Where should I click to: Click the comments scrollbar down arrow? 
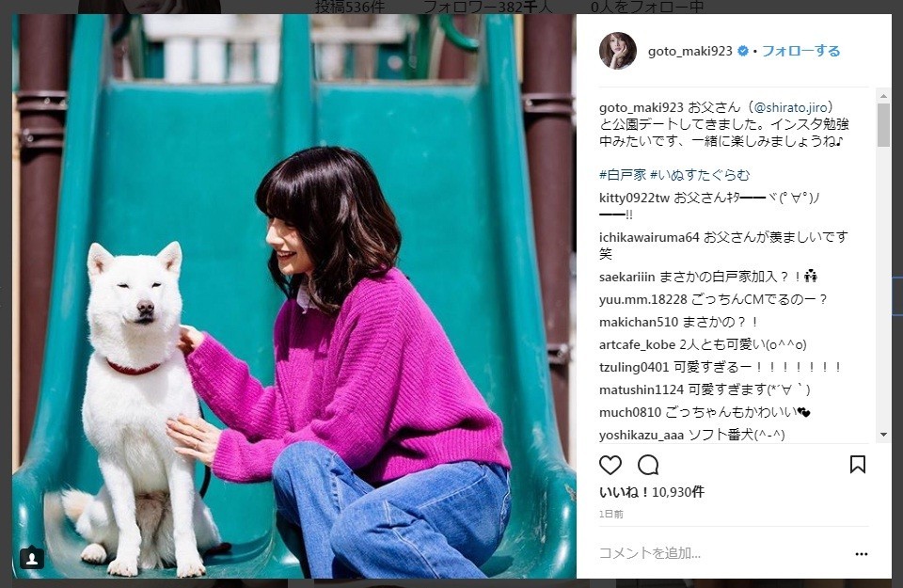883,435
